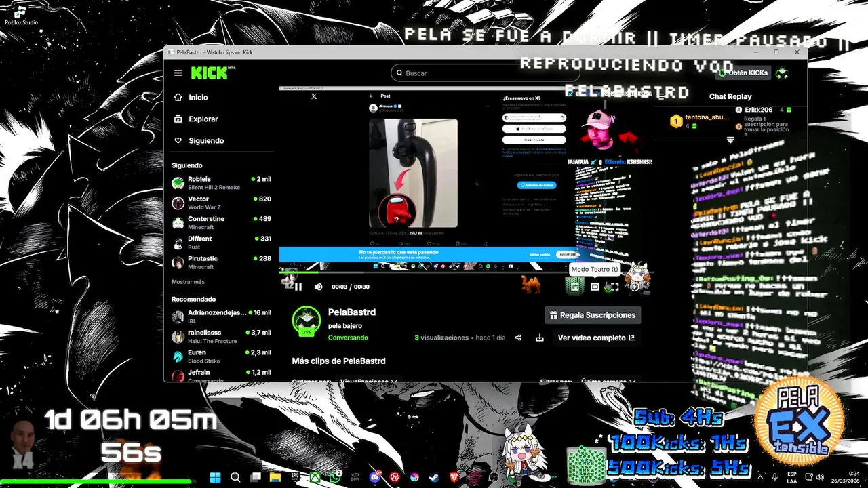
Task: Open the Windows Start button
Action: (216, 477)
